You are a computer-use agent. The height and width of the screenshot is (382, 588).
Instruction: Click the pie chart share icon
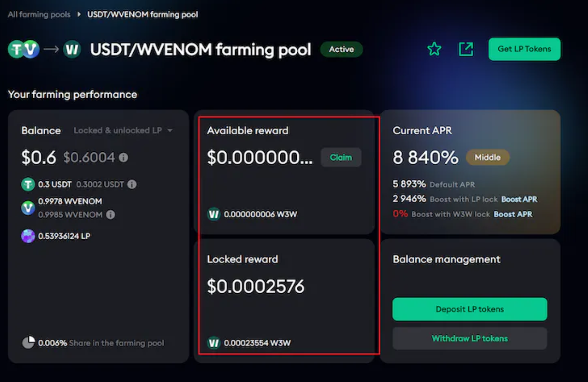click(x=28, y=343)
